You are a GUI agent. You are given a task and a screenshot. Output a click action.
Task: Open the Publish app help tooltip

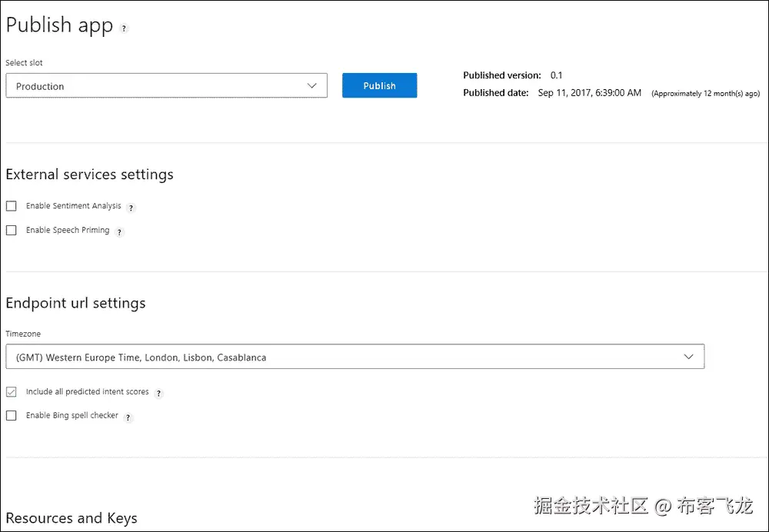point(123,28)
